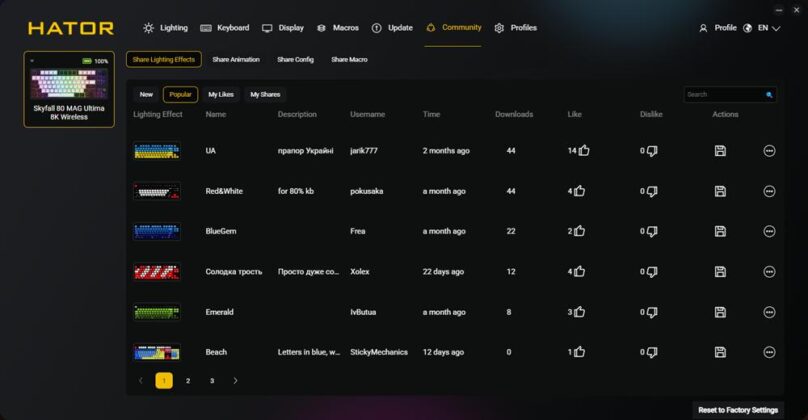Dislike the Red&White lighting effect
This screenshot has height=420, width=808.
652,192
